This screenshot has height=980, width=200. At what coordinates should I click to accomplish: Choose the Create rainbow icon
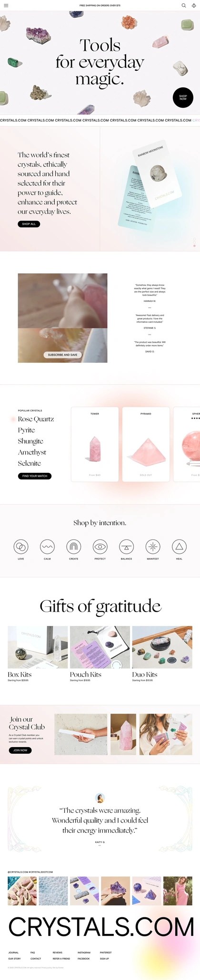74,547
